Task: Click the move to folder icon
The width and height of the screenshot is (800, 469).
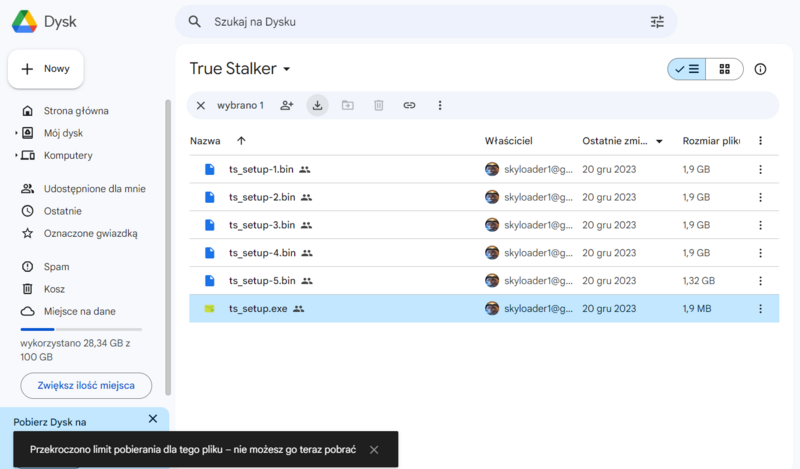Action: tap(348, 105)
